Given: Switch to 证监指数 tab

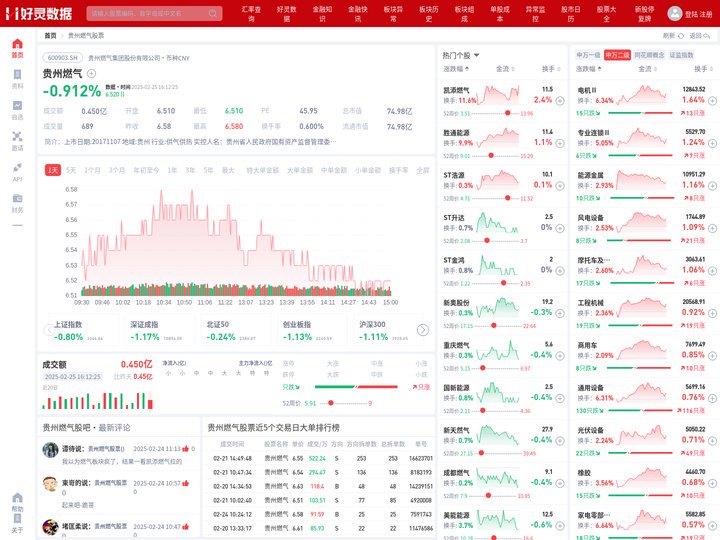Looking at the screenshot, I should click(x=681, y=55).
